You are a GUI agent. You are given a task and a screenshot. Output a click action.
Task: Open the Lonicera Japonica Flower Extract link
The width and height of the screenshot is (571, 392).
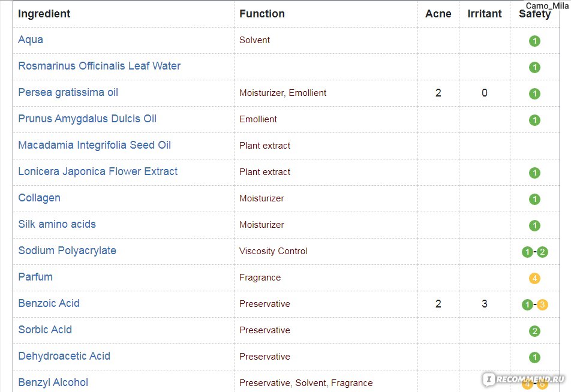pos(98,171)
